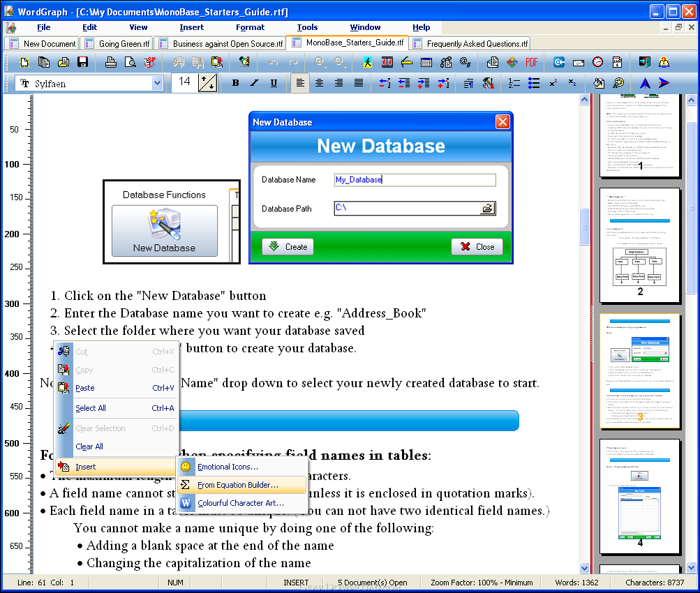Viewport: 700px width, 593px height.
Task: Enable justified text alignment
Action: click(359, 83)
